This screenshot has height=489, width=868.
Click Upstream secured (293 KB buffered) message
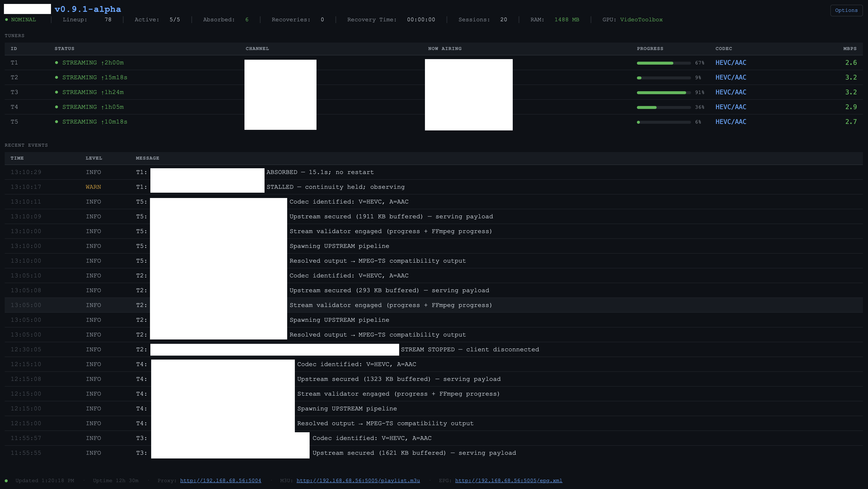[x=389, y=290]
